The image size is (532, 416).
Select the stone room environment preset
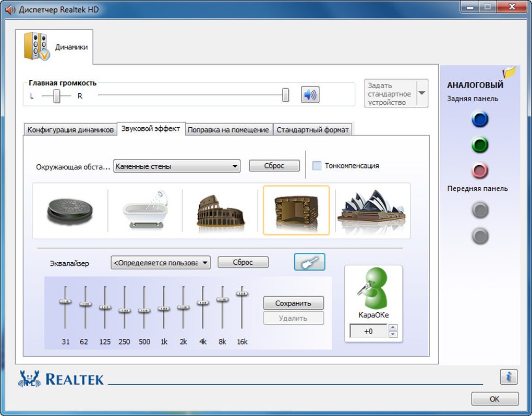tap(296, 210)
